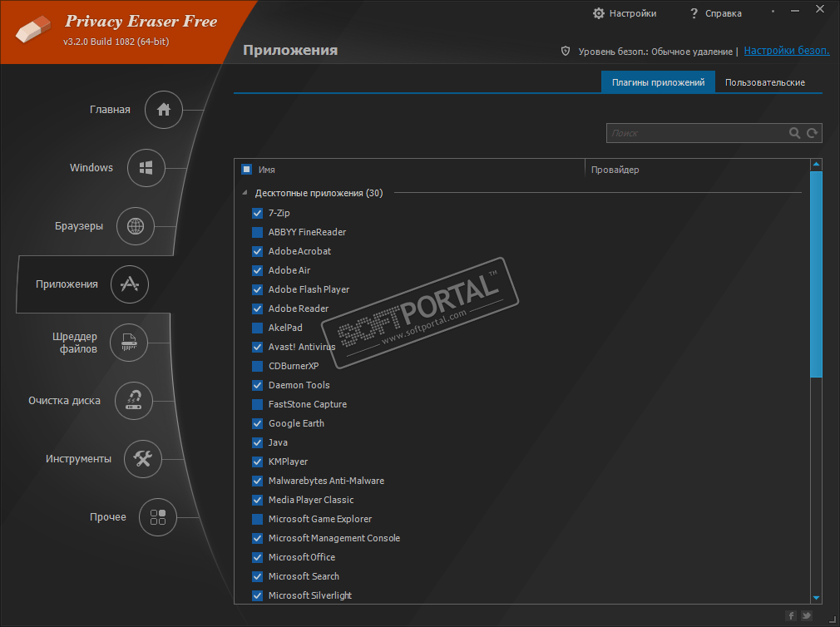The width and height of the screenshot is (840, 627).
Task: Open the Twitter icon
Action: pos(806,615)
